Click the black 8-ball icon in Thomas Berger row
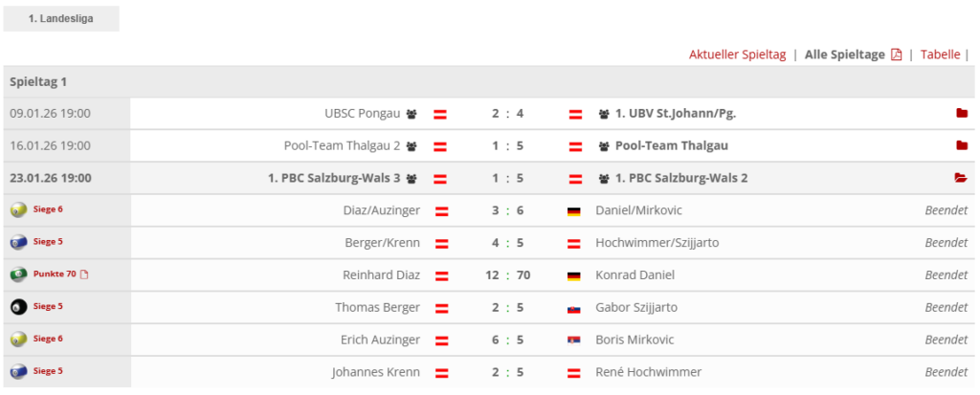 (x=17, y=307)
